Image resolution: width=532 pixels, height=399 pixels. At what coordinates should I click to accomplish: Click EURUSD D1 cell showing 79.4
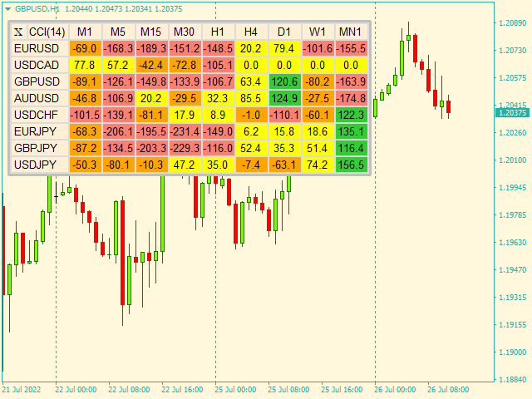pyautogui.click(x=284, y=48)
